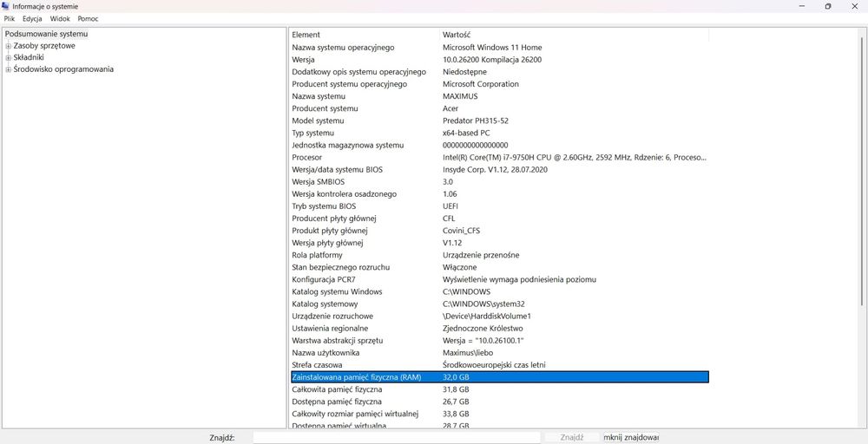The height and width of the screenshot is (444, 868).
Task: Select the Strefa czasowa row
Action: 499,365
